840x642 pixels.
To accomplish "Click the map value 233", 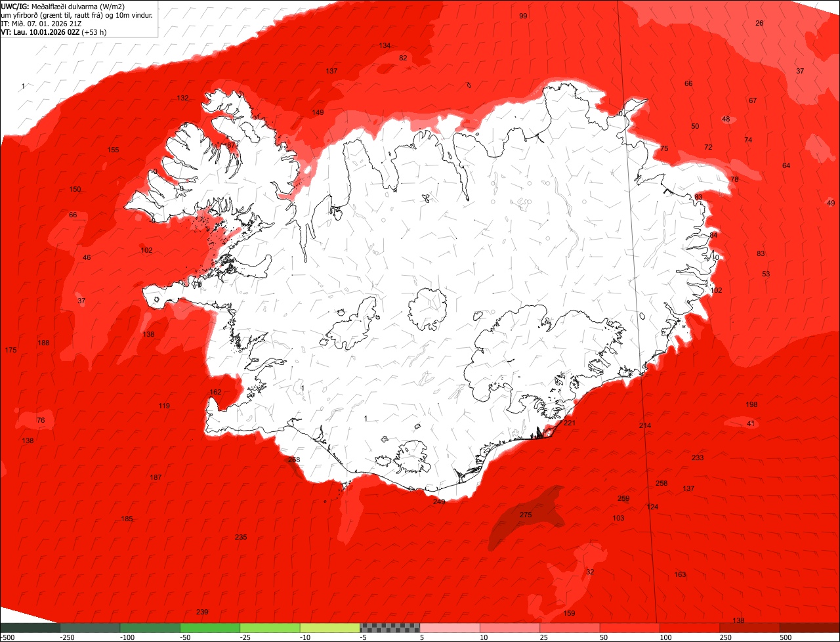I will click(x=698, y=458).
